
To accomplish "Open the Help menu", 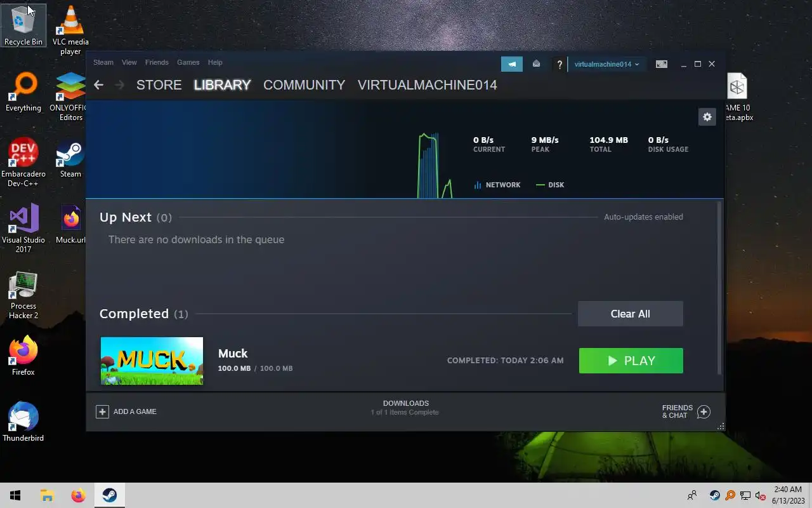I will tap(215, 62).
